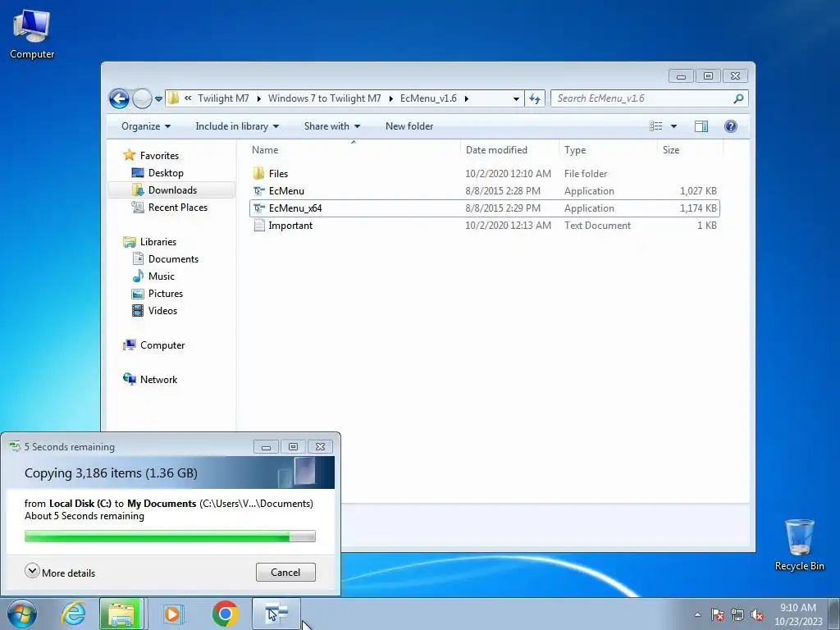Open the Documents library
The image size is (840, 630).
tap(173, 258)
